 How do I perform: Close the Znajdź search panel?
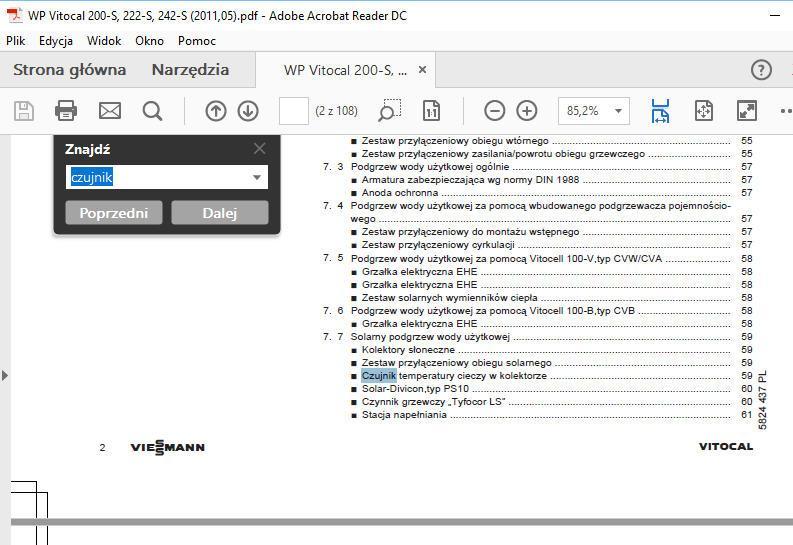coord(259,149)
